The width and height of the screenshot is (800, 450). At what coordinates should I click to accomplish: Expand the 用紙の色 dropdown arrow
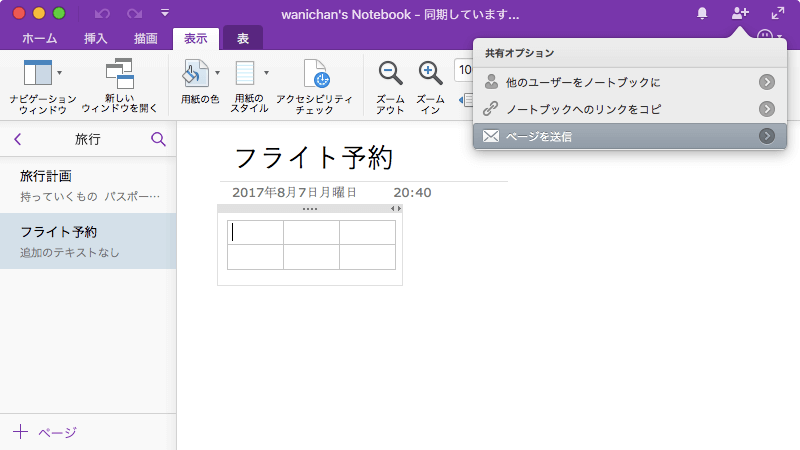point(217,73)
